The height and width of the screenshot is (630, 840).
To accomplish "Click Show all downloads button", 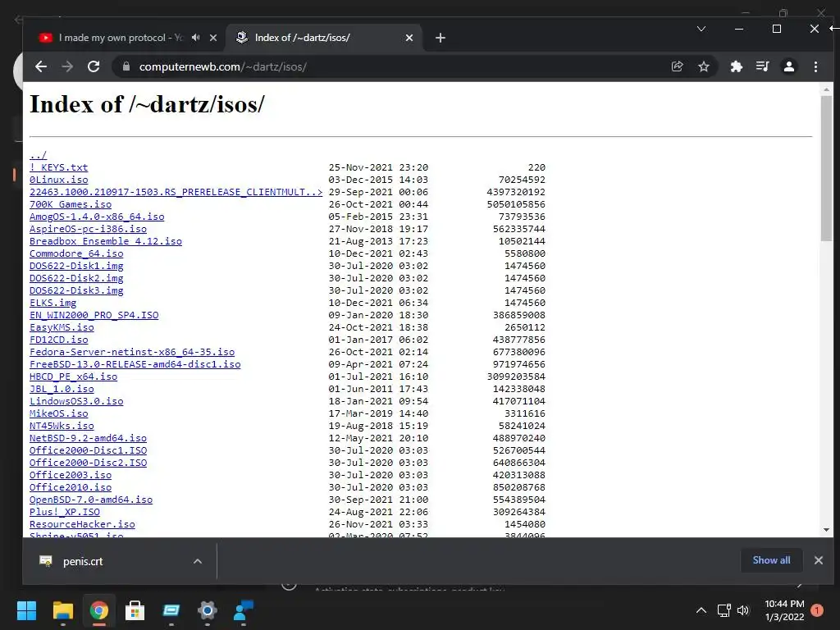I will point(771,560).
